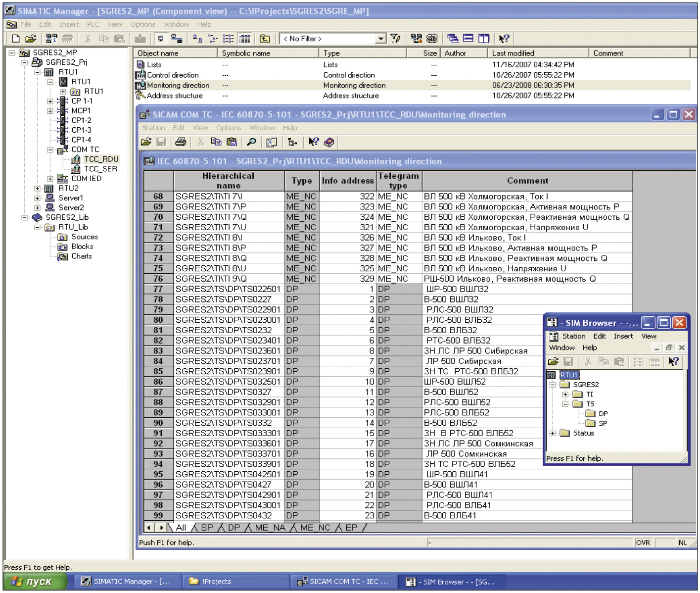Collapse the COM TC tree node

[50, 149]
